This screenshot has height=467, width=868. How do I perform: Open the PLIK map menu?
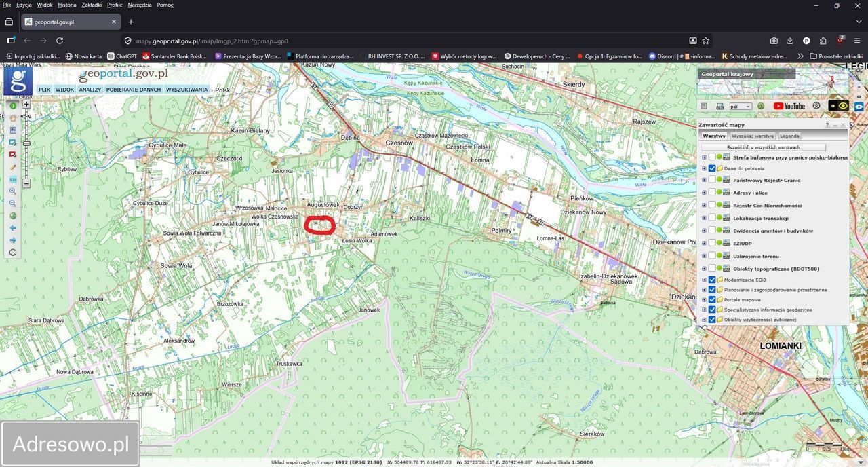click(44, 90)
